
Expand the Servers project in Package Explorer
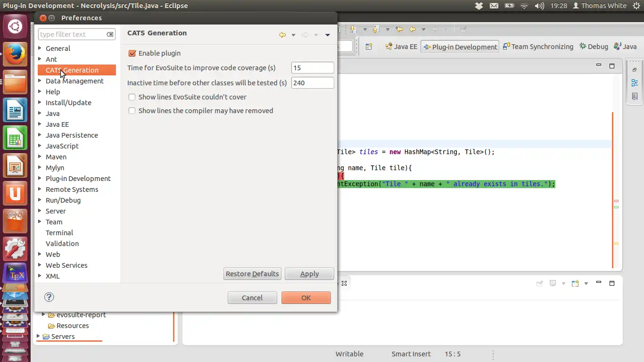pos(39,336)
